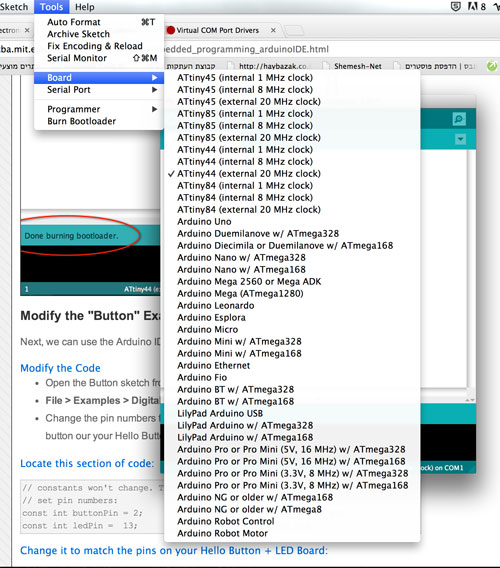The height and width of the screenshot is (568, 500).
Task: Choose Arduino Mega 2560 or Mega ADK
Action: point(292,281)
